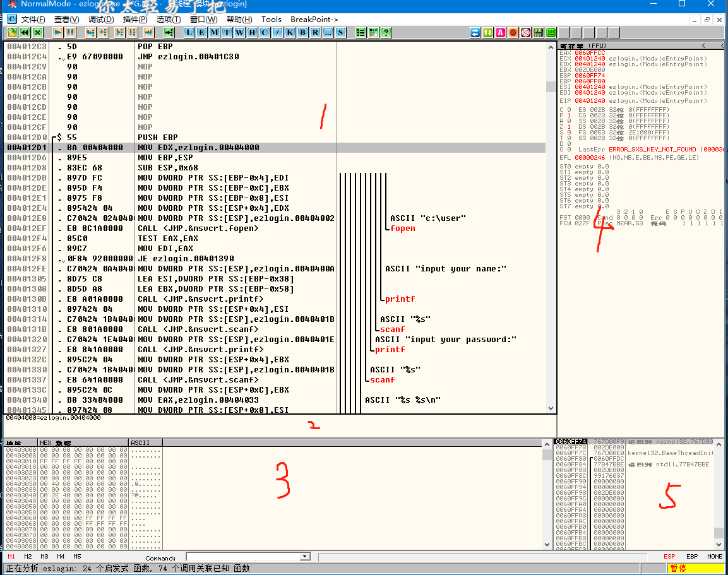The width and height of the screenshot is (728, 575).
Task: Toggle ESP stack tracking mode
Action: point(669,557)
